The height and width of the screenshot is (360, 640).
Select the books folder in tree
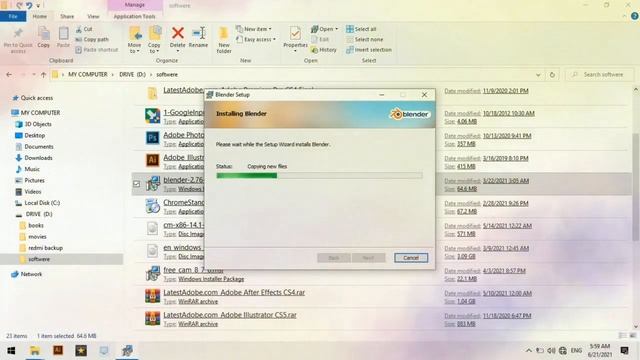[32, 225]
